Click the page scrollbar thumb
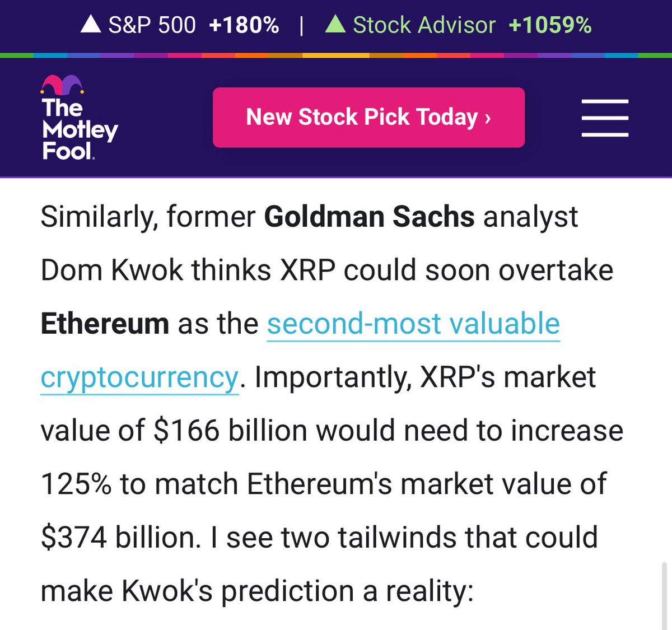Screen dimensions: 672x630 pyautogui.click(x=664, y=595)
